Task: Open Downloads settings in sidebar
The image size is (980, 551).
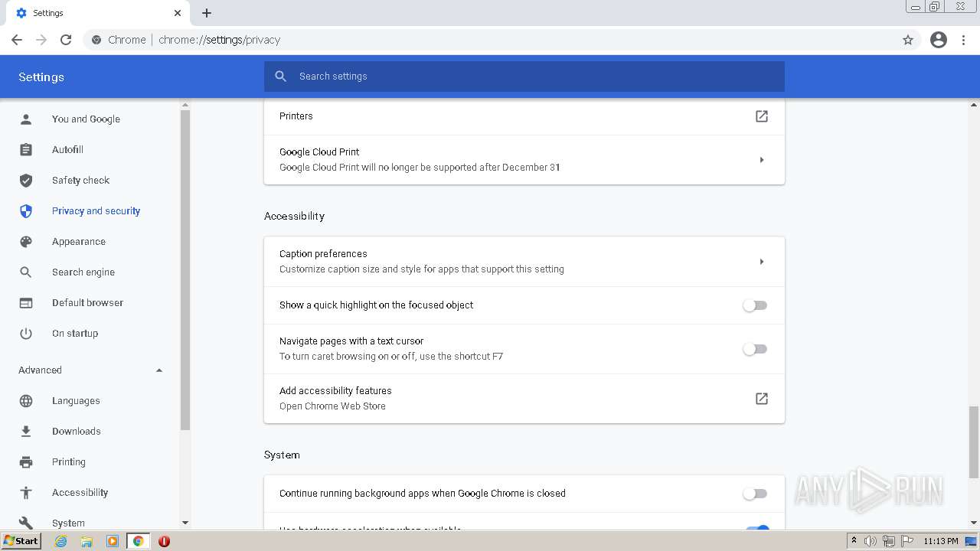Action: tap(77, 431)
